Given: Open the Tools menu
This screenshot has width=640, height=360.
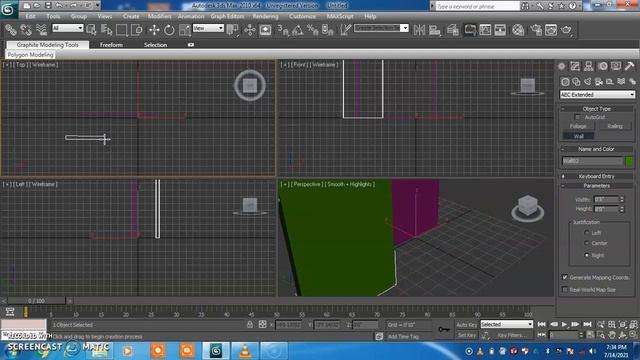Looking at the screenshot, I should pos(53,16).
